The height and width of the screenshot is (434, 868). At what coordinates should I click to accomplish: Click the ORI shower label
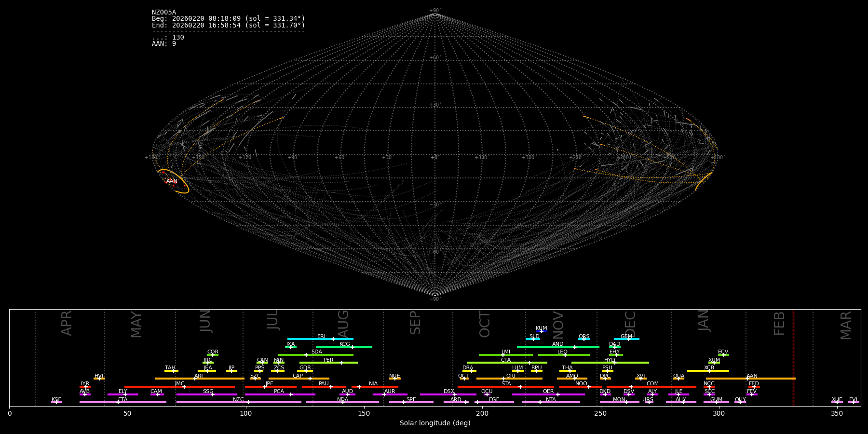coord(511,376)
